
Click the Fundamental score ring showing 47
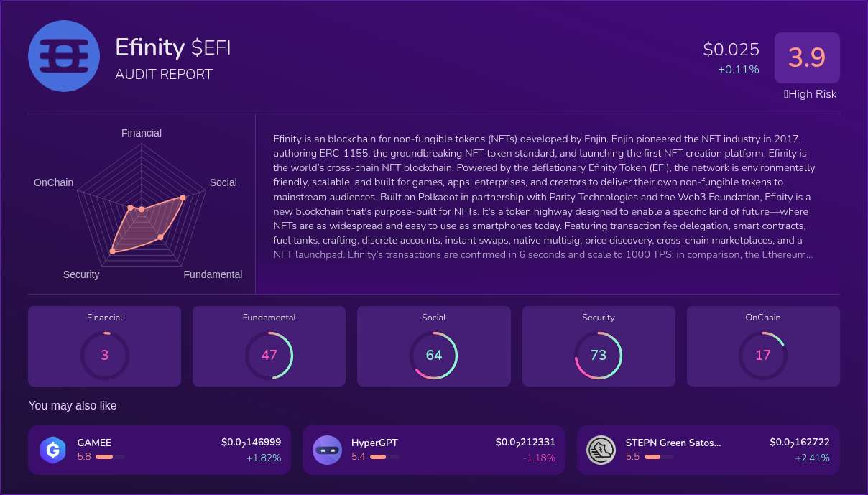(269, 355)
